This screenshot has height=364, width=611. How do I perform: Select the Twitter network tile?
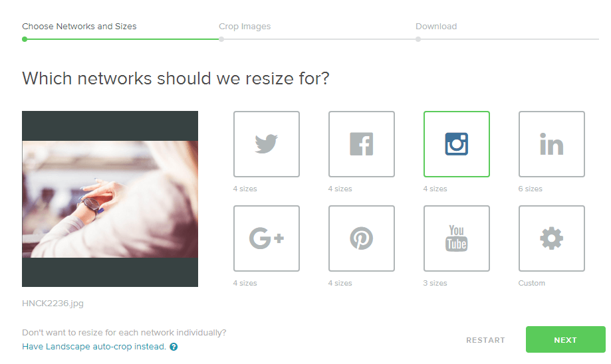coord(267,144)
